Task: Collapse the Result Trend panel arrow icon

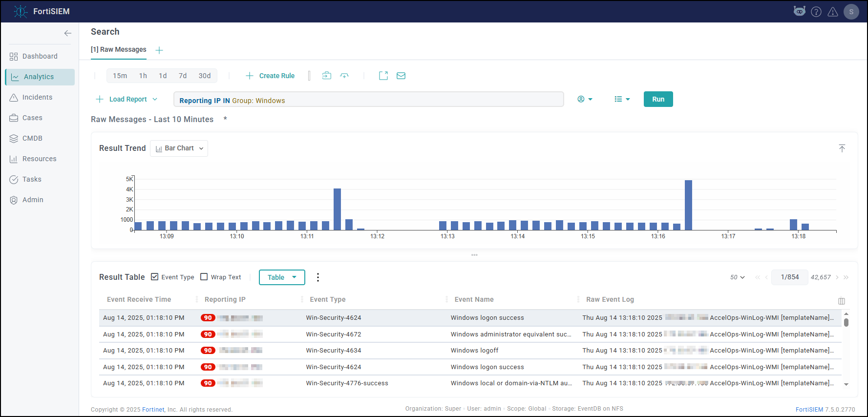Action: point(842,148)
